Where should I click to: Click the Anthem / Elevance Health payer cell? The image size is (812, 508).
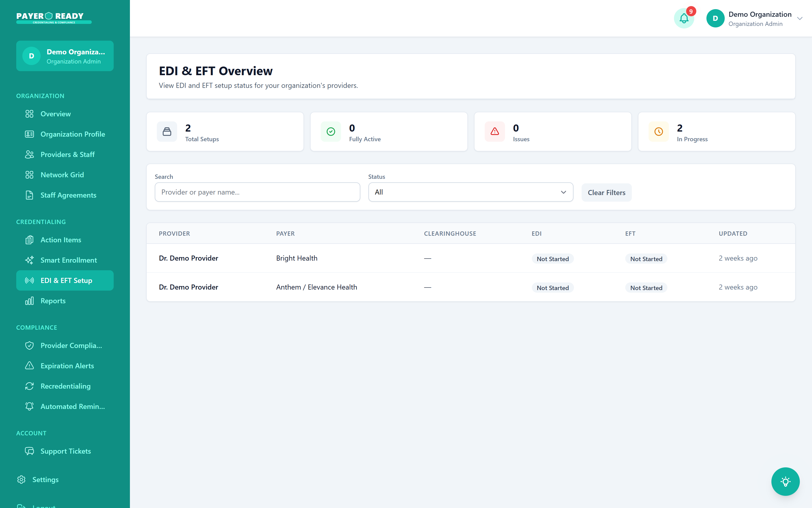pos(316,287)
